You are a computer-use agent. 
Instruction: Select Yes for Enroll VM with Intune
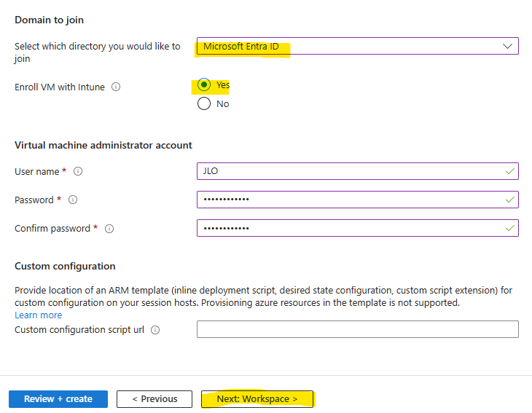[x=204, y=84]
